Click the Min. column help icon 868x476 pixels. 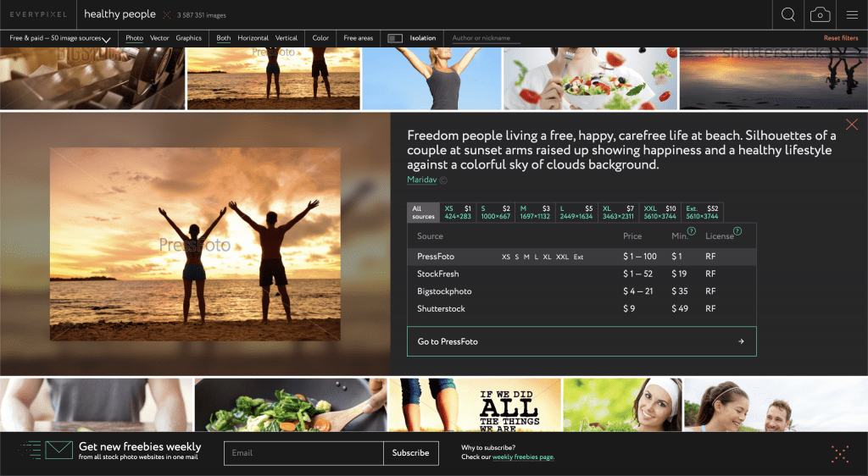click(691, 231)
